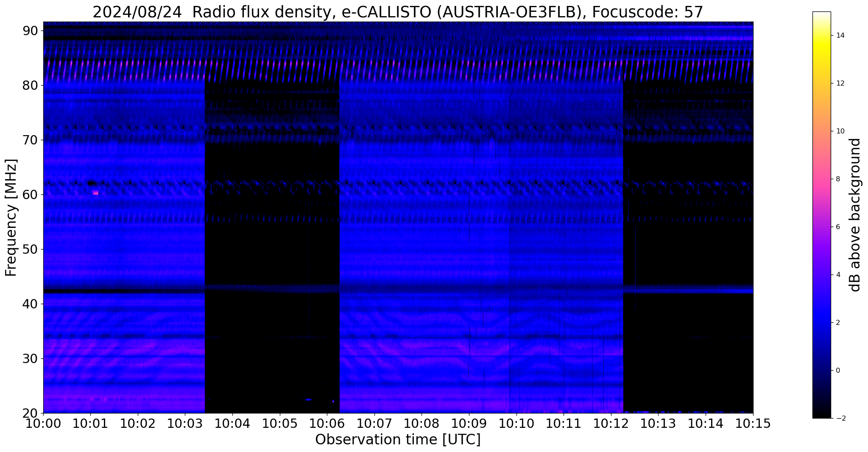Click the 10:05 time tick label
Image resolution: width=868 pixels, height=452 pixels.
pos(279,423)
